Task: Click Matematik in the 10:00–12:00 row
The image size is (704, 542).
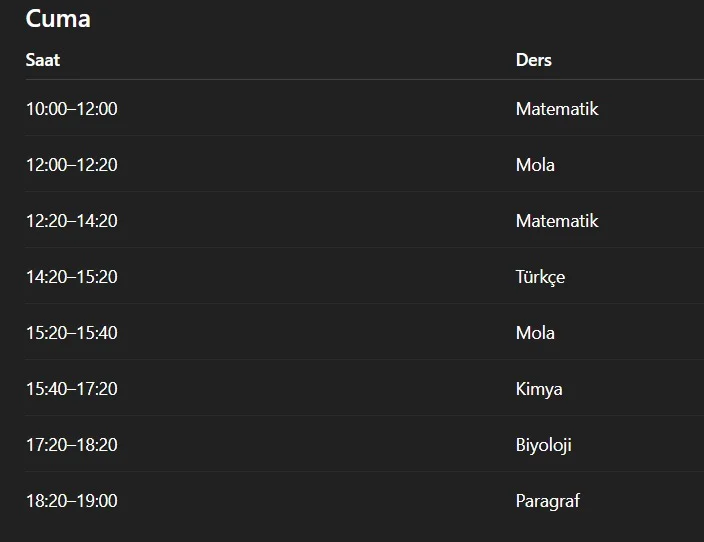Action: [557, 109]
